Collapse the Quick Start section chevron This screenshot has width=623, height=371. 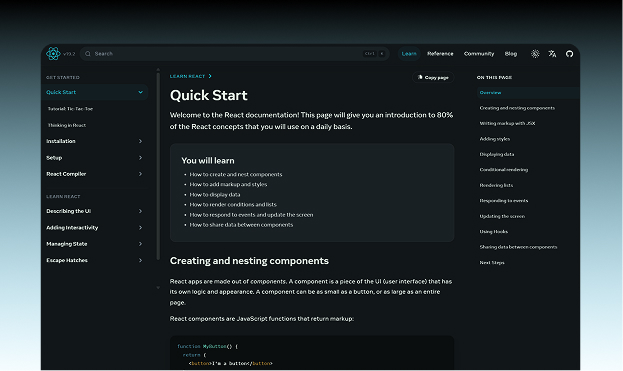click(140, 92)
